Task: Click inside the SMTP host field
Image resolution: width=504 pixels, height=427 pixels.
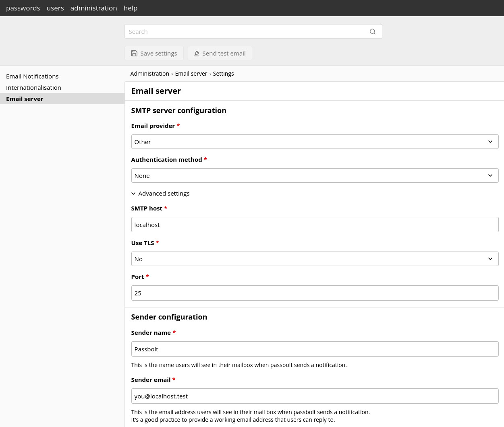Action: [315, 225]
